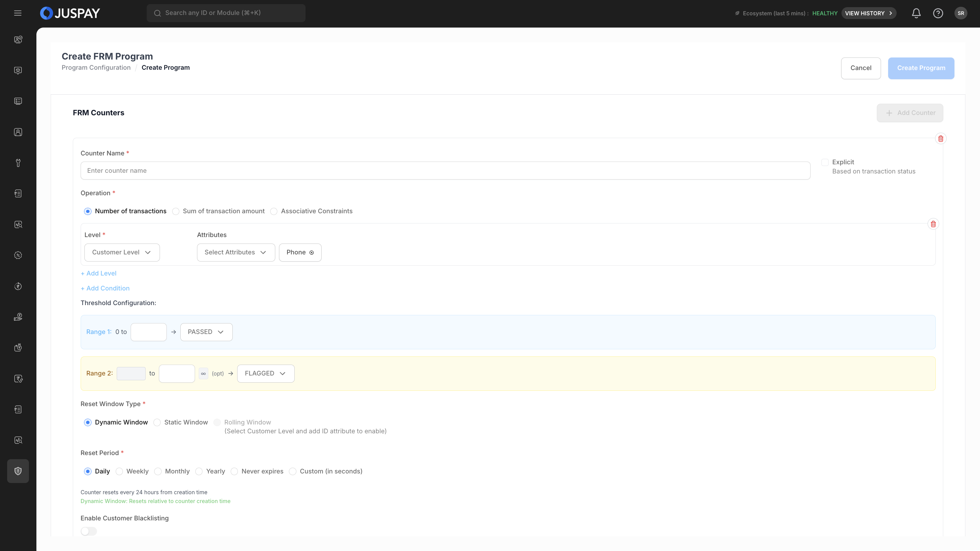Screen dimensions: 980x551
Task: Click the + Add Condition link
Action: 105,288
